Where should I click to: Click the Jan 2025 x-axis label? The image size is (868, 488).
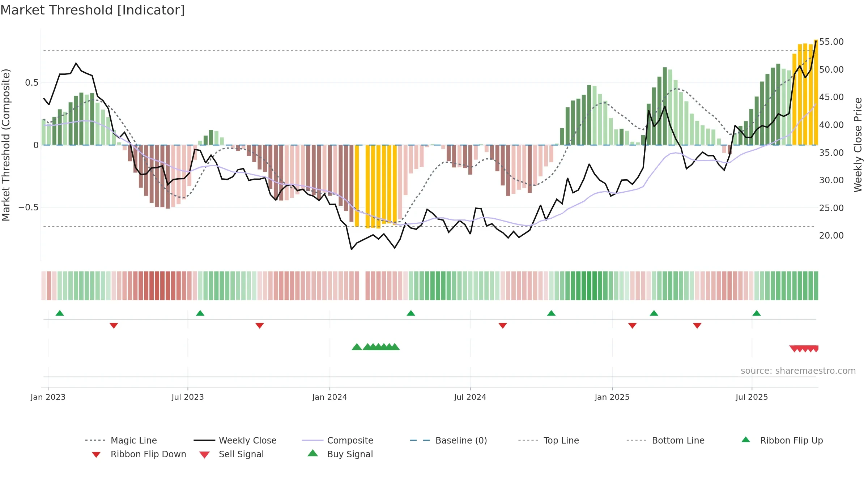612,397
